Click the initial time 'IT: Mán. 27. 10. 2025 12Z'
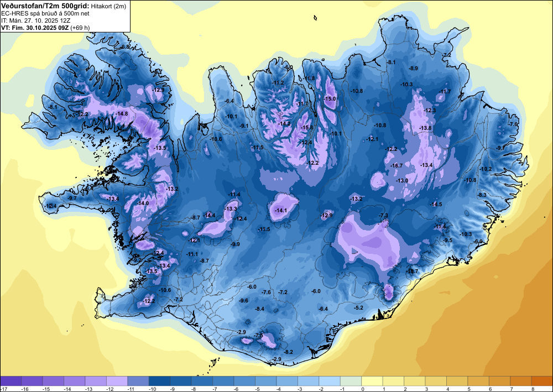Screen dimensions: 553x392 (x=35, y=21)
